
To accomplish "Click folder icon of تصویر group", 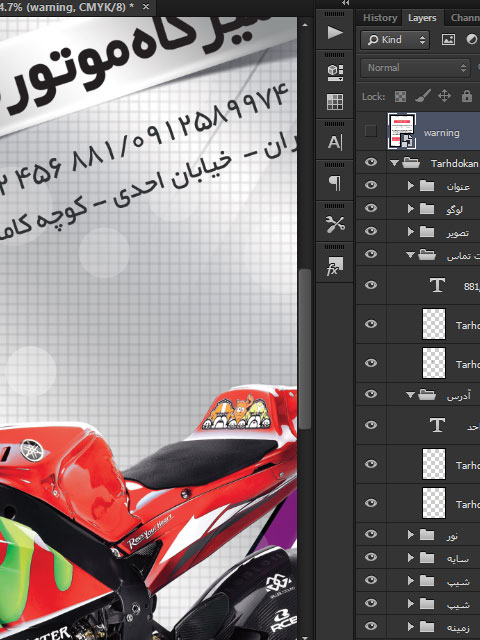I will tap(427, 231).
